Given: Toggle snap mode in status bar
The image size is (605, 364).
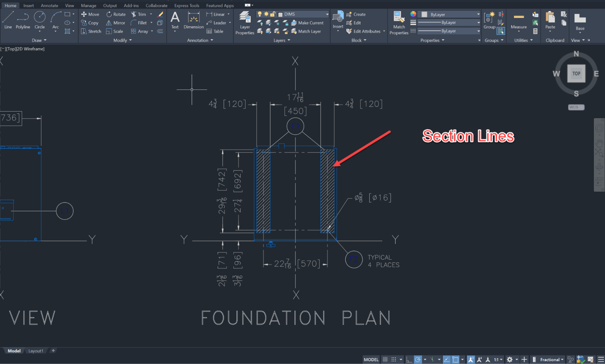Looking at the screenshot, I should (394, 359).
